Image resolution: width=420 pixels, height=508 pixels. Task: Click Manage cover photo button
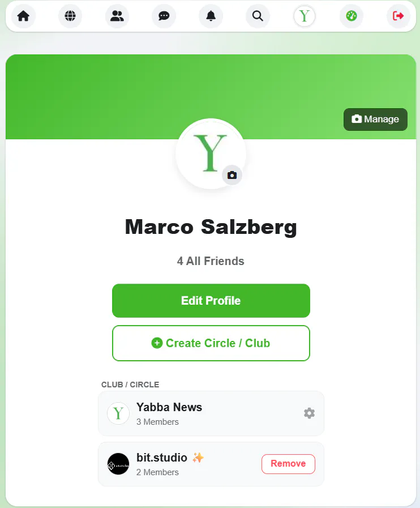pyautogui.click(x=375, y=119)
